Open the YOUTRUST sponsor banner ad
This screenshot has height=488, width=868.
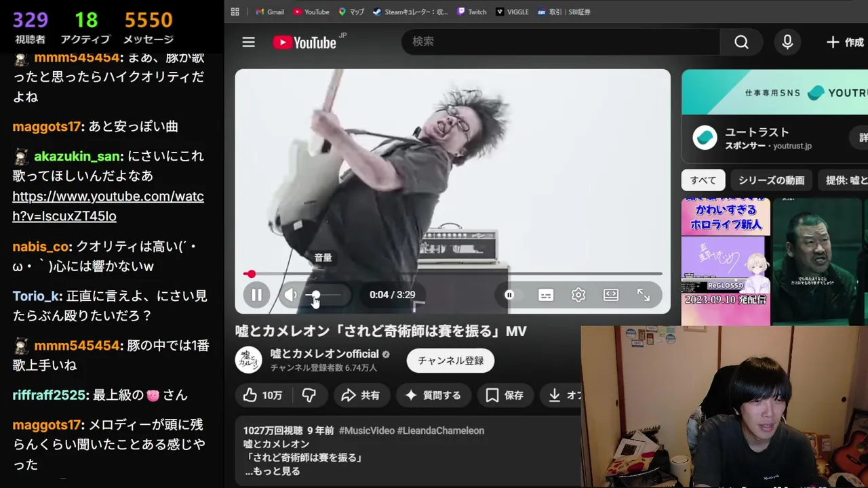click(x=774, y=92)
